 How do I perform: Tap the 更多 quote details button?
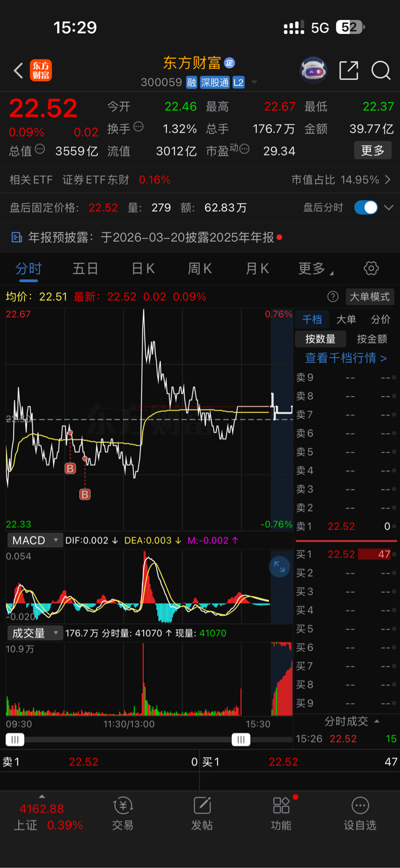pos(373,151)
